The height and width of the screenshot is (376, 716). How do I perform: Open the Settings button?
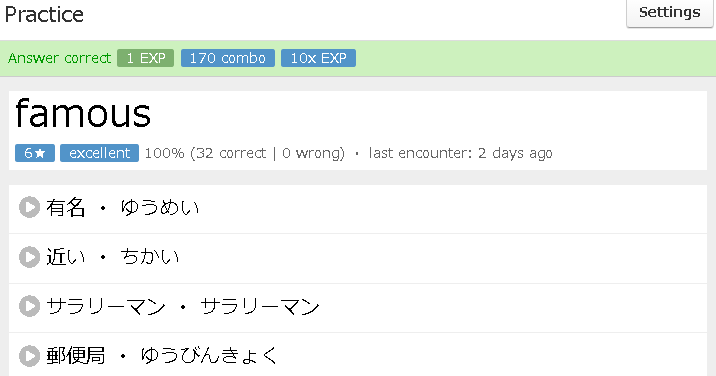[x=669, y=13]
